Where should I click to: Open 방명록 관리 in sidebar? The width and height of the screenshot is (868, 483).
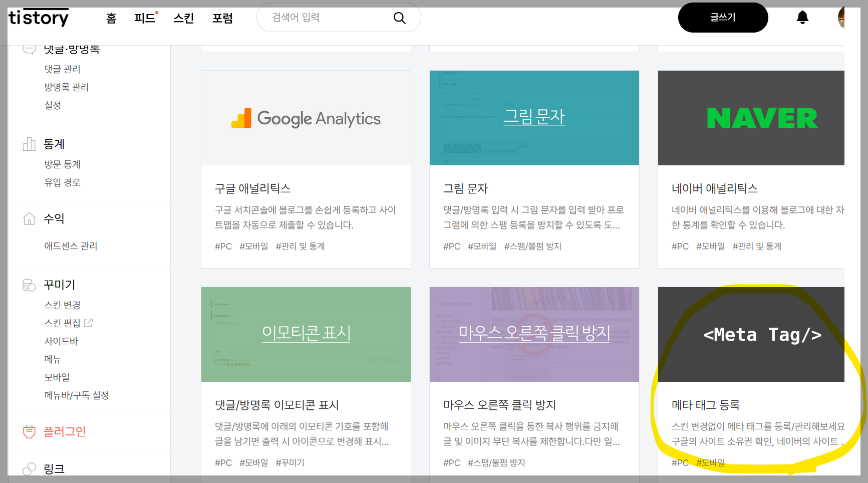click(67, 87)
